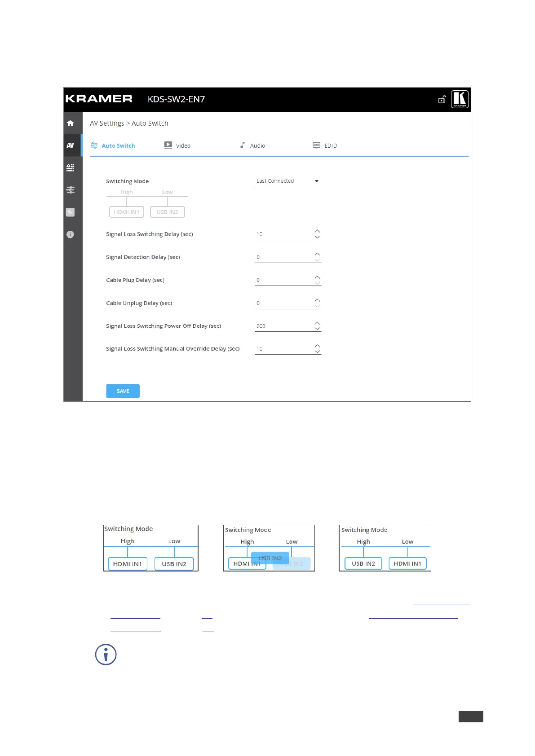
Task: Decrease Manual Override Delay value
Action: [317, 351]
